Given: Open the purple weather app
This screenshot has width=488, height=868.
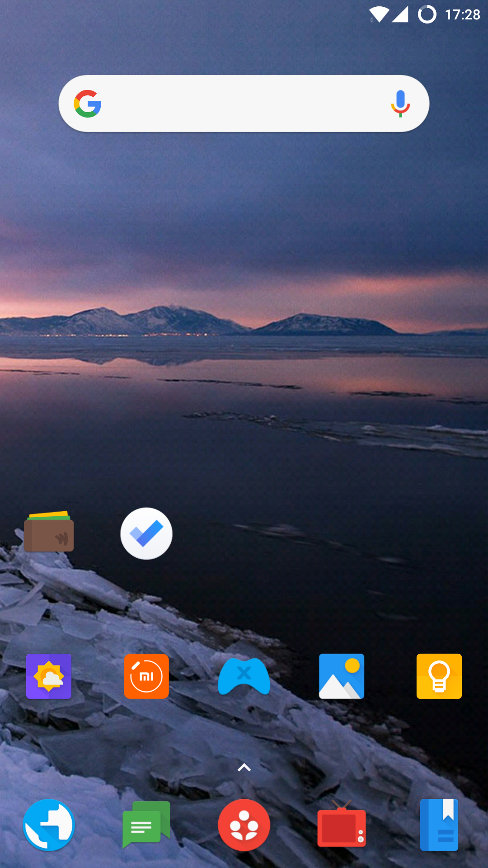Looking at the screenshot, I should pyautogui.click(x=49, y=676).
